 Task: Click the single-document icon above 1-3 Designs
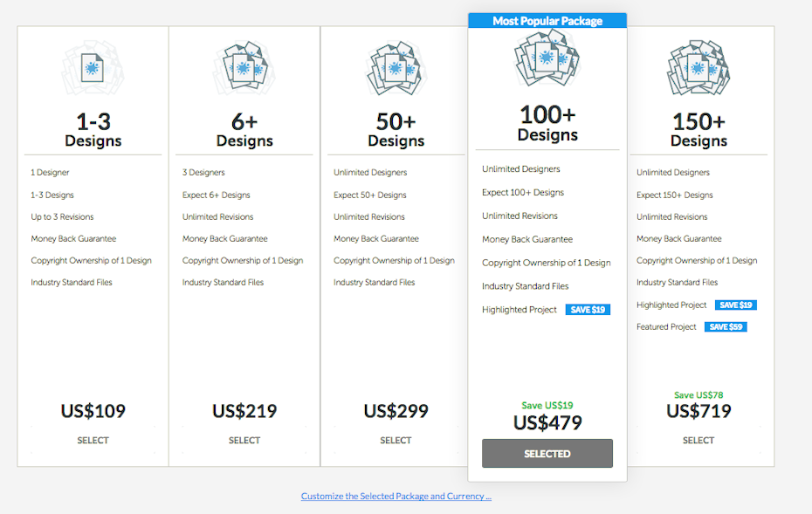(93, 69)
